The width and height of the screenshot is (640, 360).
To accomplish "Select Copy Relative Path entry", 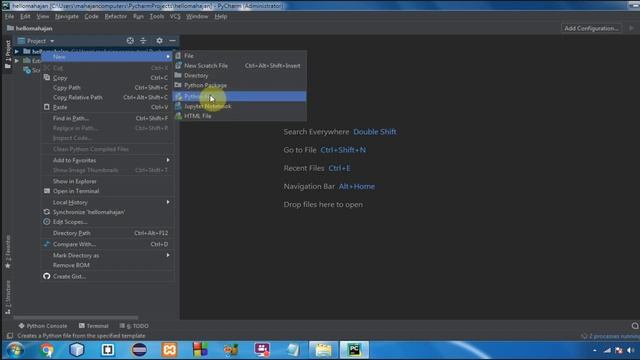I will (x=108, y=97).
